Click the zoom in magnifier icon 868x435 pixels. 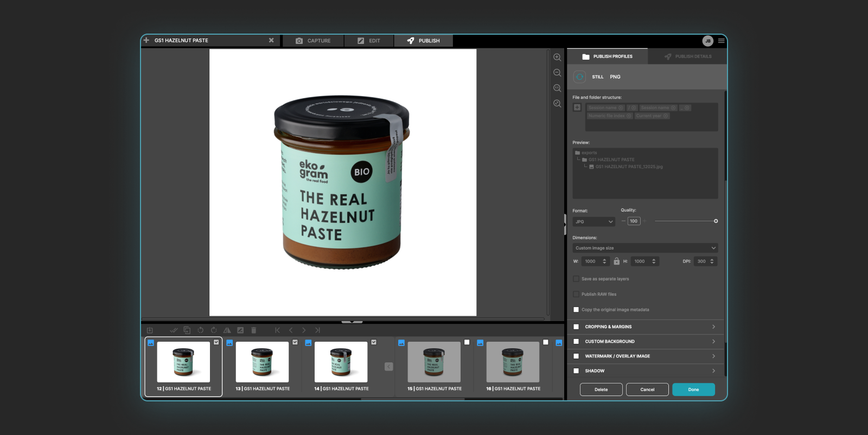(x=557, y=57)
